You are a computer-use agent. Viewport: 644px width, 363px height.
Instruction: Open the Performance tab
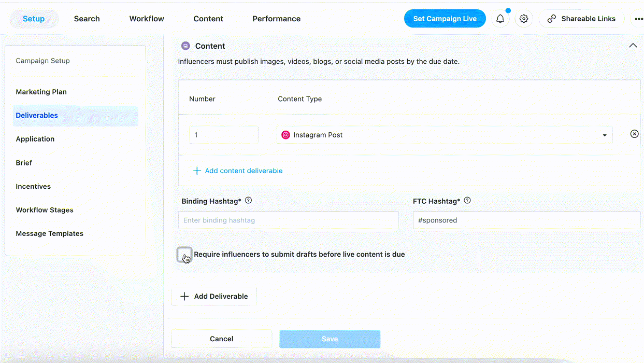[x=276, y=19]
